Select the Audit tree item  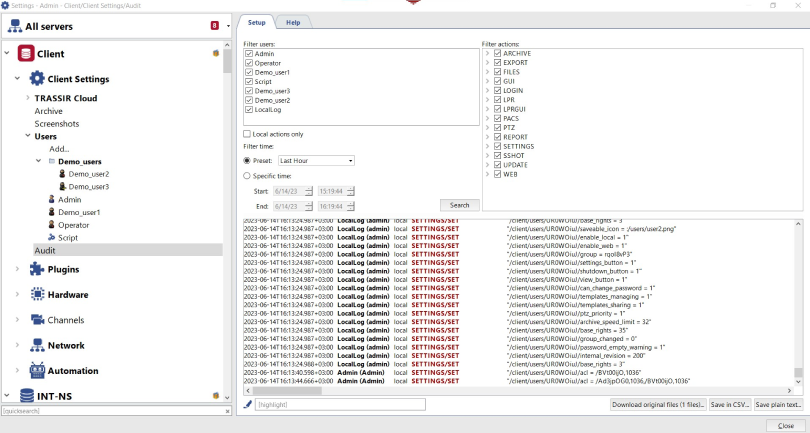128,250
